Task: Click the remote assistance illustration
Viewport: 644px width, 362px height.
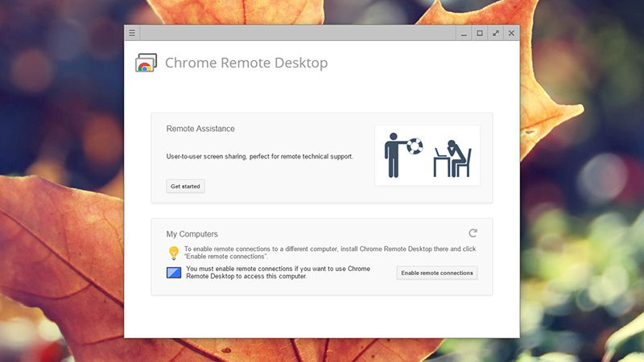Action: pos(427,155)
